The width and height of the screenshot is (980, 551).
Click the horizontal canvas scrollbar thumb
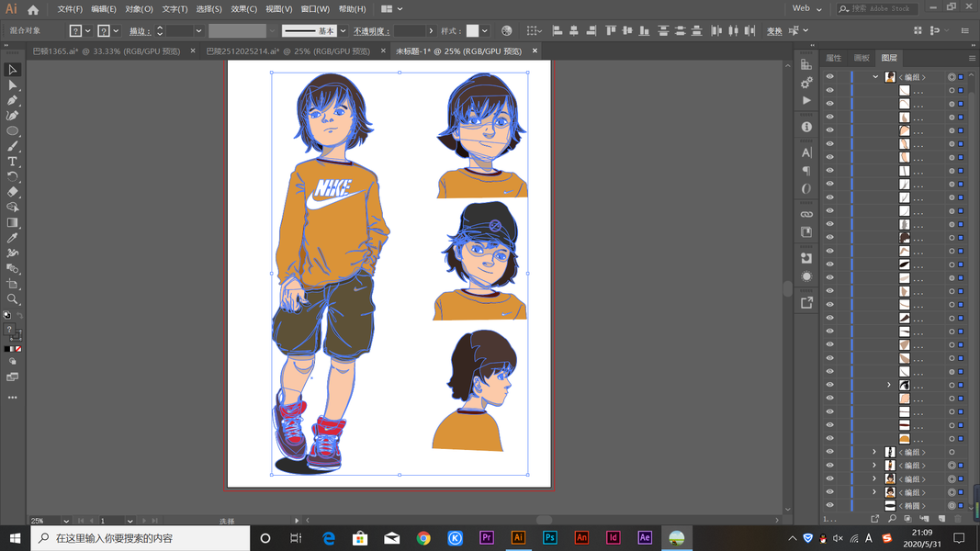coord(544,520)
